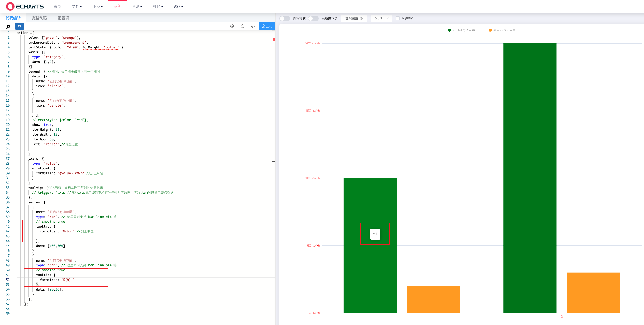This screenshot has width=644, height=325.
Task: Click the ECharts logo
Action: click(25, 6)
